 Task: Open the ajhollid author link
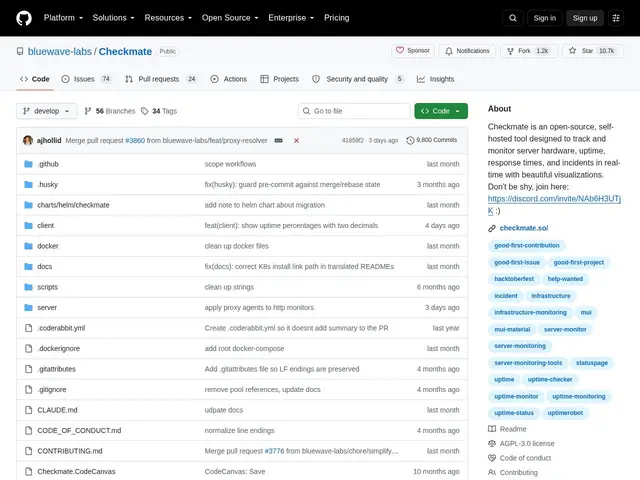click(x=49, y=140)
